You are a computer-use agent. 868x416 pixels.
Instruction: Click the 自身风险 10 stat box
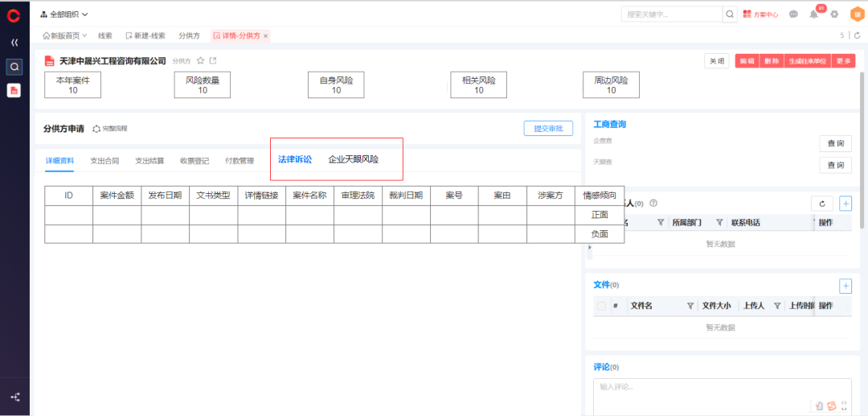[336, 85]
